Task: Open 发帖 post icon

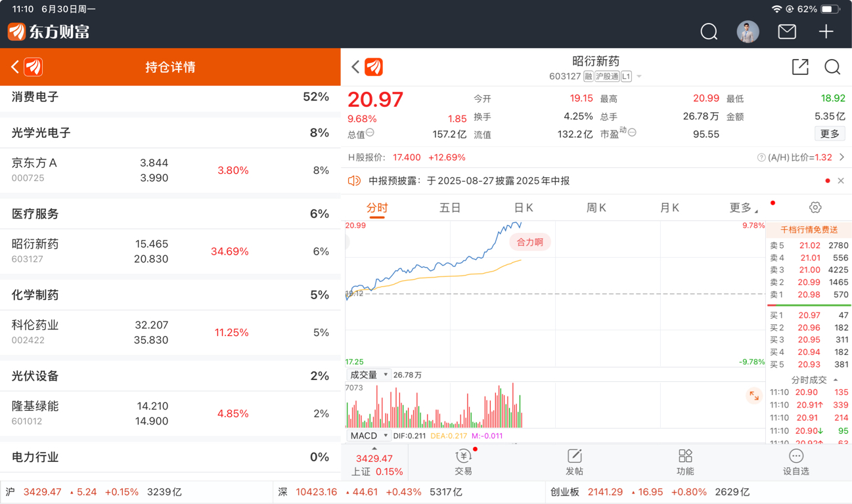Action: [x=574, y=463]
